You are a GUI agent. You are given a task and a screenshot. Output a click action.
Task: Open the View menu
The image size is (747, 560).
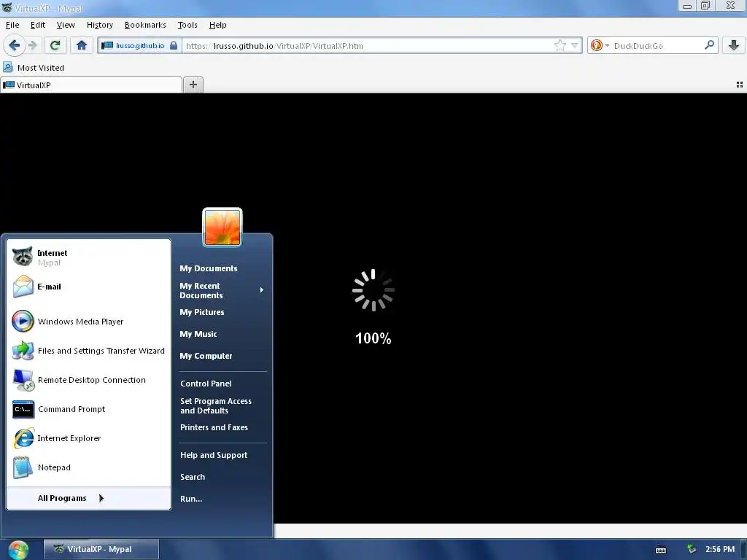click(x=66, y=25)
